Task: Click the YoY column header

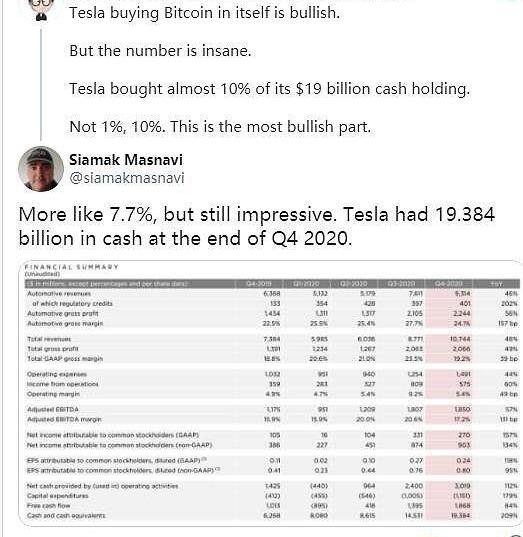Action: [x=496, y=284]
